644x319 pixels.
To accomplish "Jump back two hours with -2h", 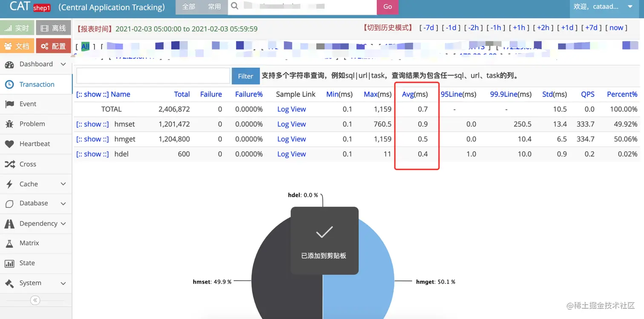I will pos(474,28).
